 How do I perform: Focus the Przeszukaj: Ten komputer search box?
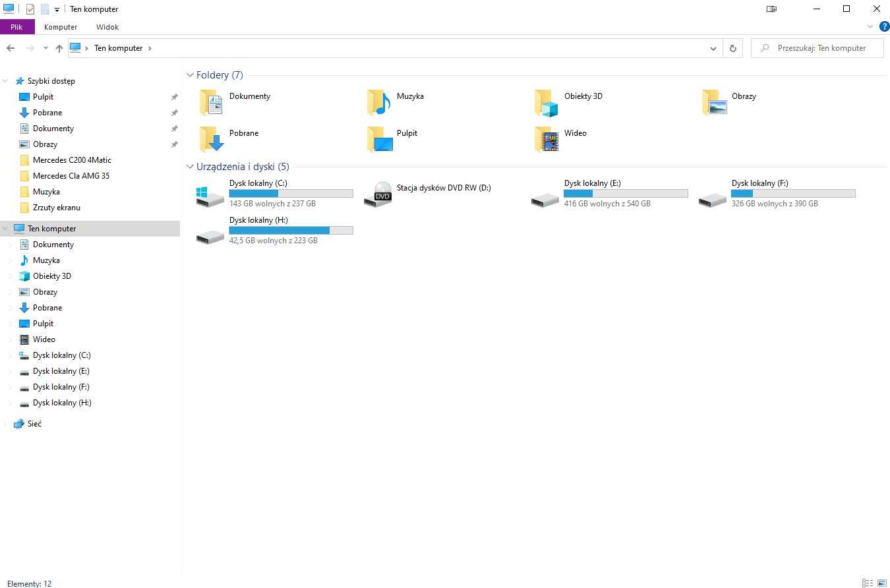click(x=817, y=48)
